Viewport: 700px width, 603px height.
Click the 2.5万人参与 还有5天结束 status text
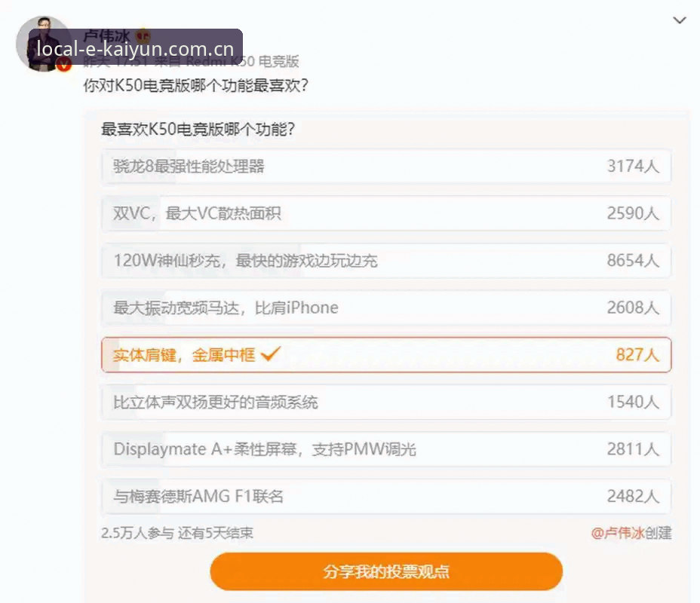point(177,533)
